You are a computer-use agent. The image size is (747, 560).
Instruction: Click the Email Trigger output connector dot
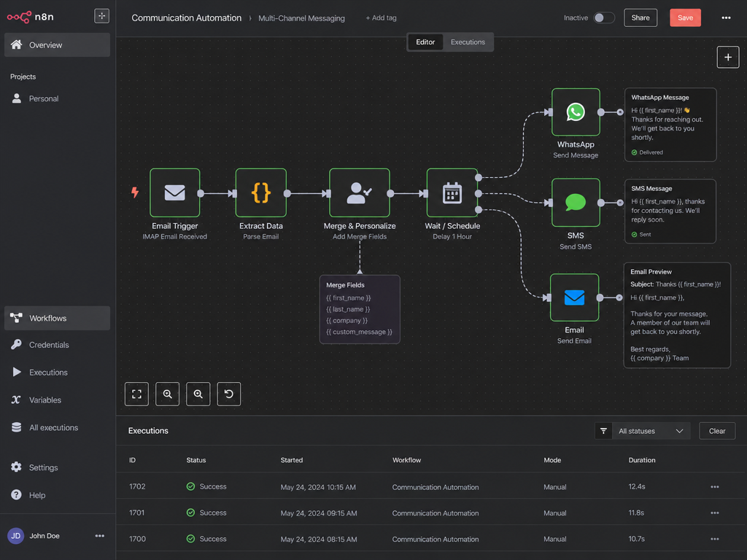pyautogui.click(x=201, y=193)
